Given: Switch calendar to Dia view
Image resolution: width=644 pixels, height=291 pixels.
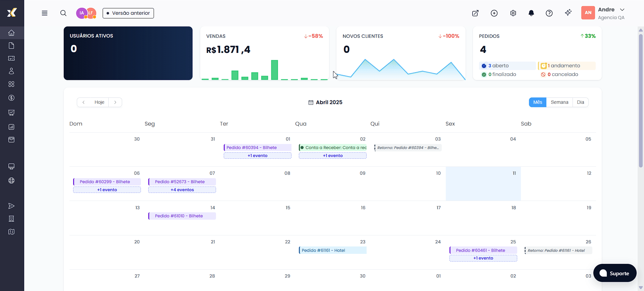Looking at the screenshot, I should coord(580,102).
